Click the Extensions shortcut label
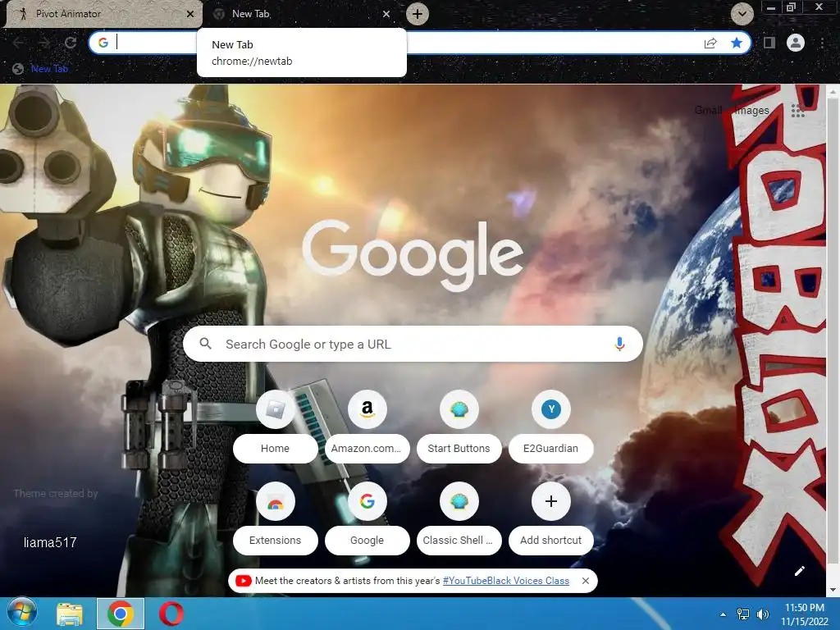This screenshot has width=840, height=630. [276, 540]
